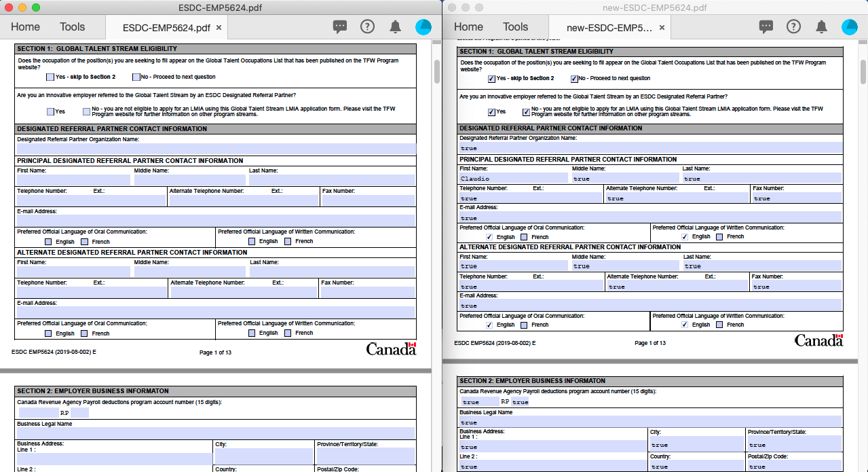Image resolution: width=868 pixels, height=472 pixels.
Task: Click alternate contact Last Name field, left window
Action: [332, 271]
